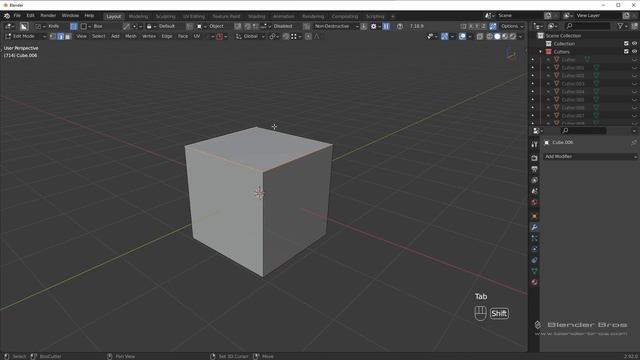Open the Help menu

[89, 16]
